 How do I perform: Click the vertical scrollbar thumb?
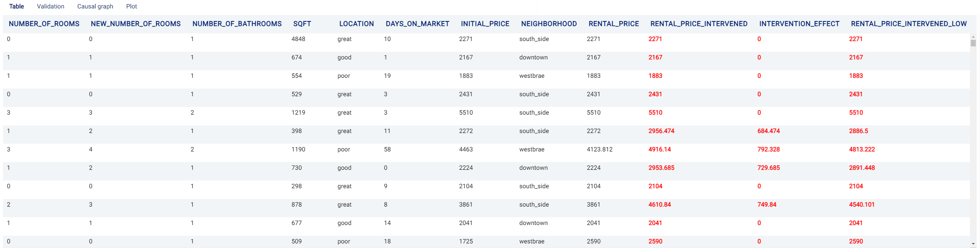click(973, 43)
